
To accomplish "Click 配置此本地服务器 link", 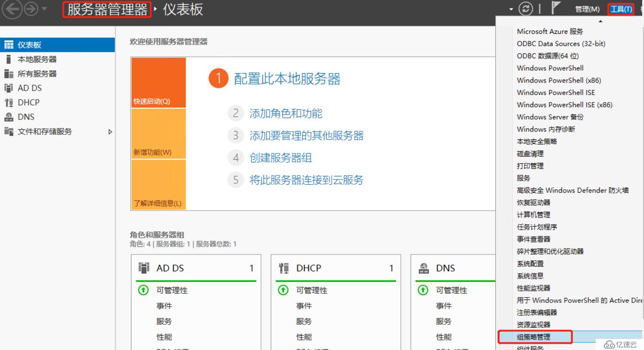I will 287,79.
